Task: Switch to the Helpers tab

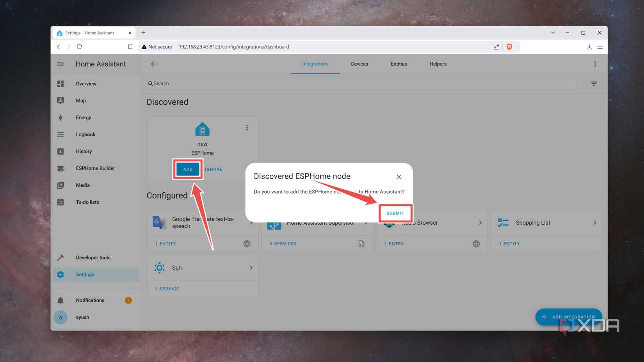Action: coord(438,64)
